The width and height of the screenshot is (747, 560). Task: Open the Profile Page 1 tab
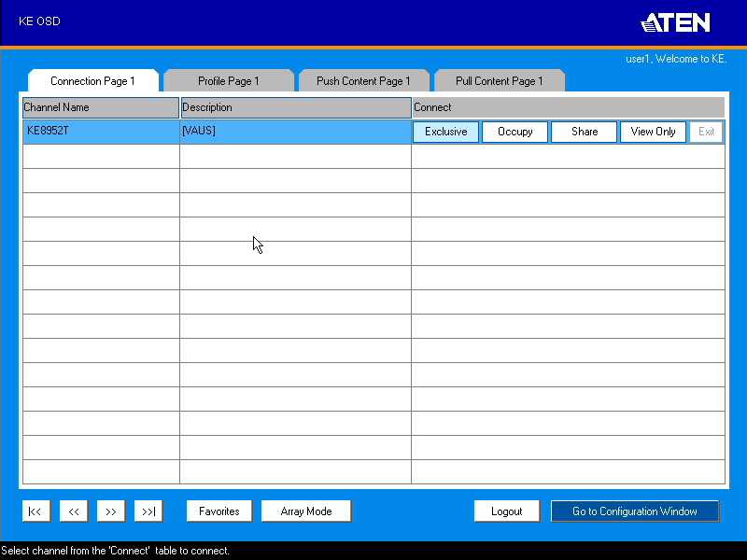pyautogui.click(x=229, y=81)
